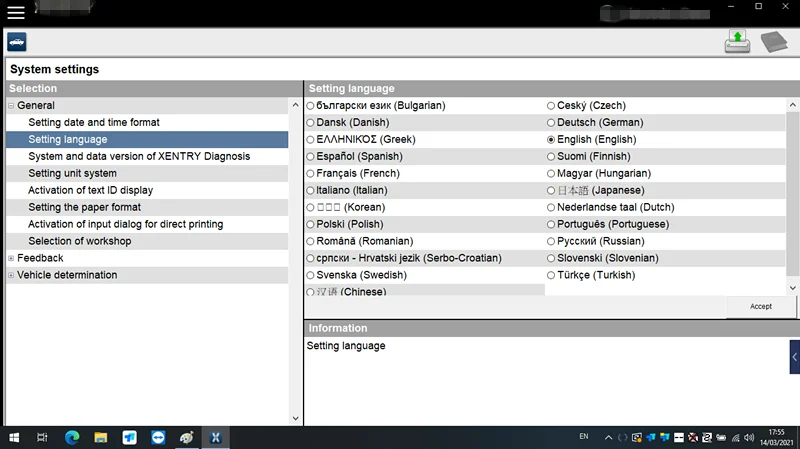Viewport: 800px width, 449px height.
Task: Open the hamburger menu
Action: coord(16,12)
